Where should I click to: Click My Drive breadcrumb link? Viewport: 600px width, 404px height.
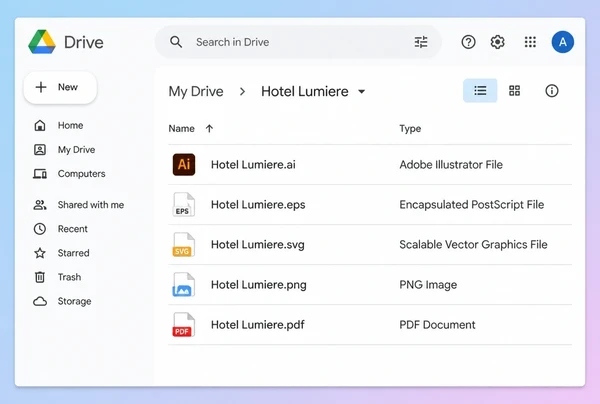click(x=196, y=91)
